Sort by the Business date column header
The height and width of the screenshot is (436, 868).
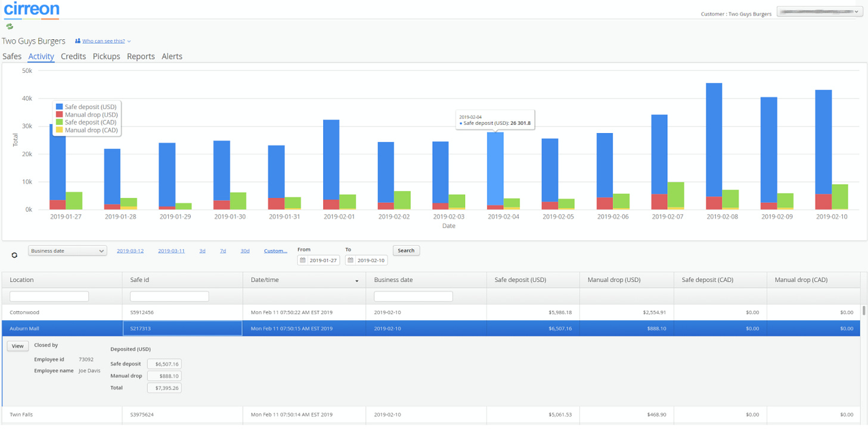point(426,280)
